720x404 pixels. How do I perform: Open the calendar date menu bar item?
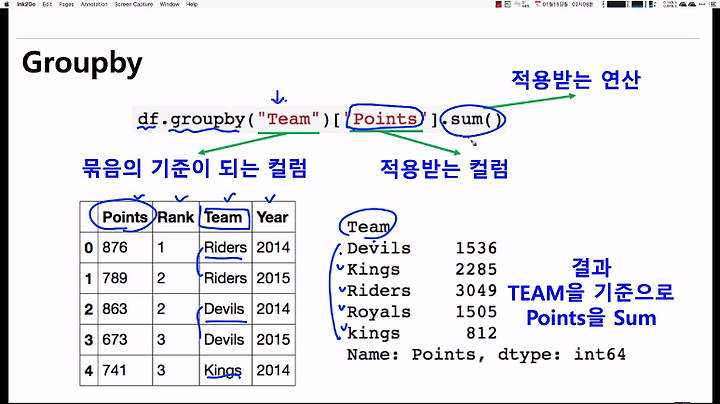point(551,4)
